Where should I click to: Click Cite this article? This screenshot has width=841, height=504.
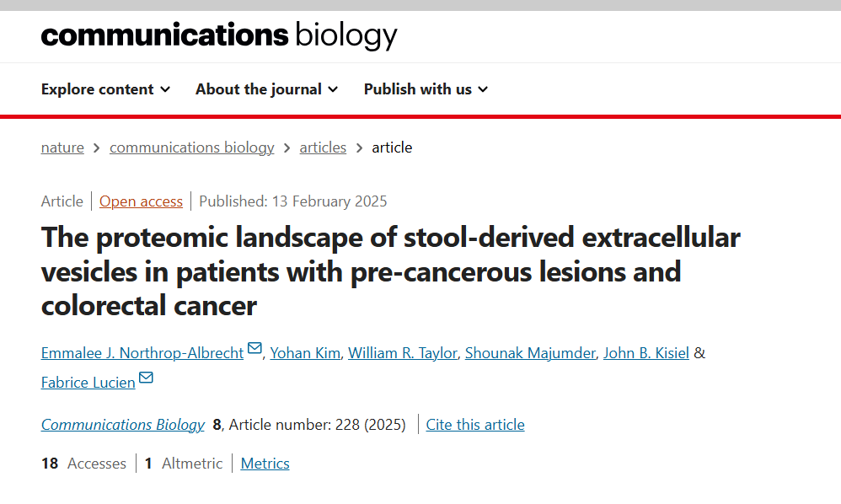(475, 425)
